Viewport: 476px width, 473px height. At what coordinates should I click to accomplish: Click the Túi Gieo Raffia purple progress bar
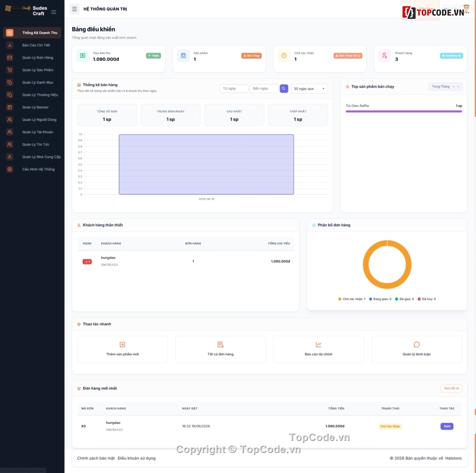[404, 111]
